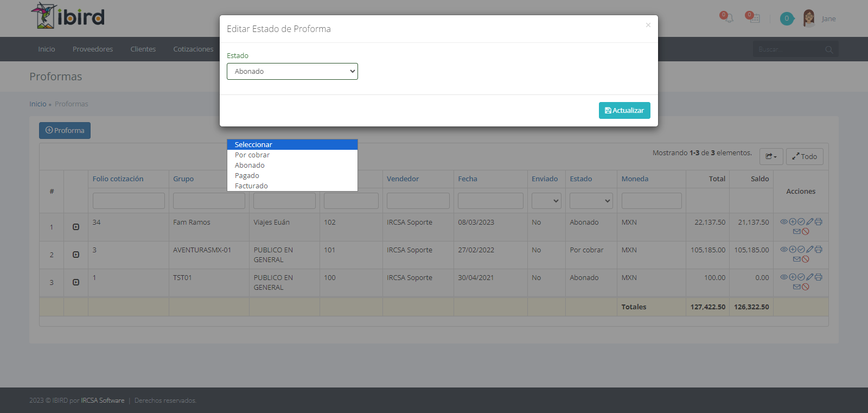The height and width of the screenshot is (413, 868).
Task: Open Proveedores menu
Action: point(93,49)
